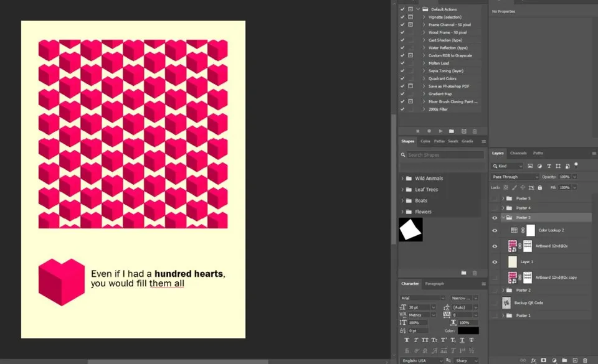The width and height of the screenshot is (598, 364).
Task: Apply Strikethrough text style
Action: [x=472, y=340]
